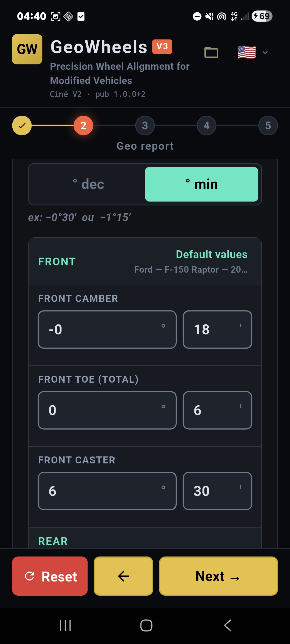Focus the Front Toe degrees input
The image size is (290, 644).
(x=107, y=410)
